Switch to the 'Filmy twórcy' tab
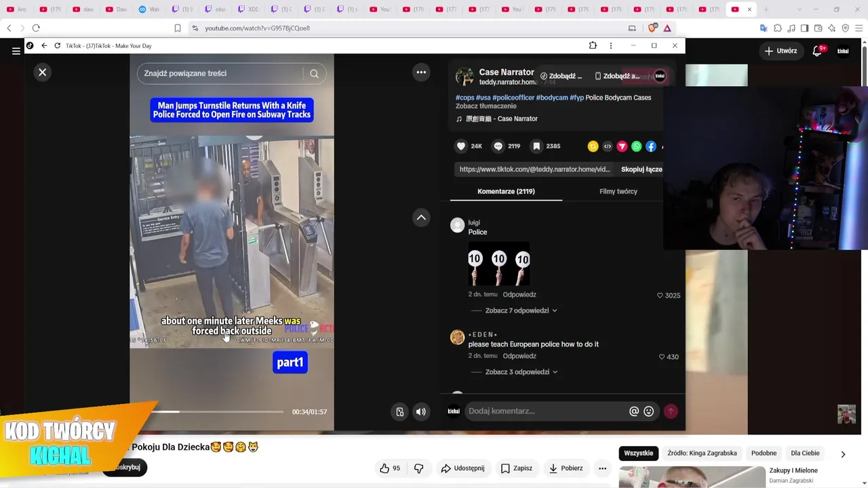 (x=618, y=191)
